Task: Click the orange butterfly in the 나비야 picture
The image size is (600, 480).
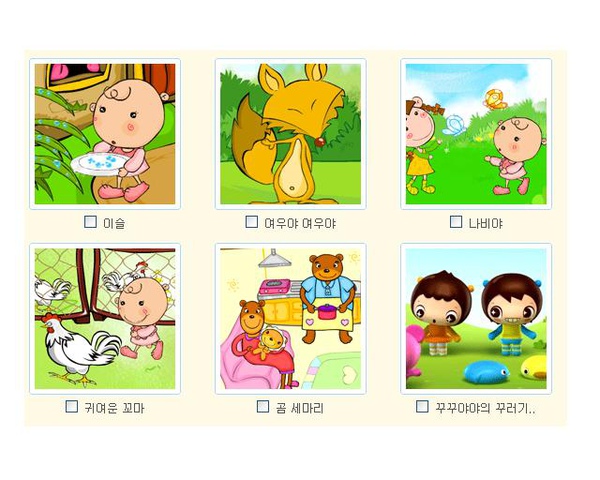Action: pos(495,100)
